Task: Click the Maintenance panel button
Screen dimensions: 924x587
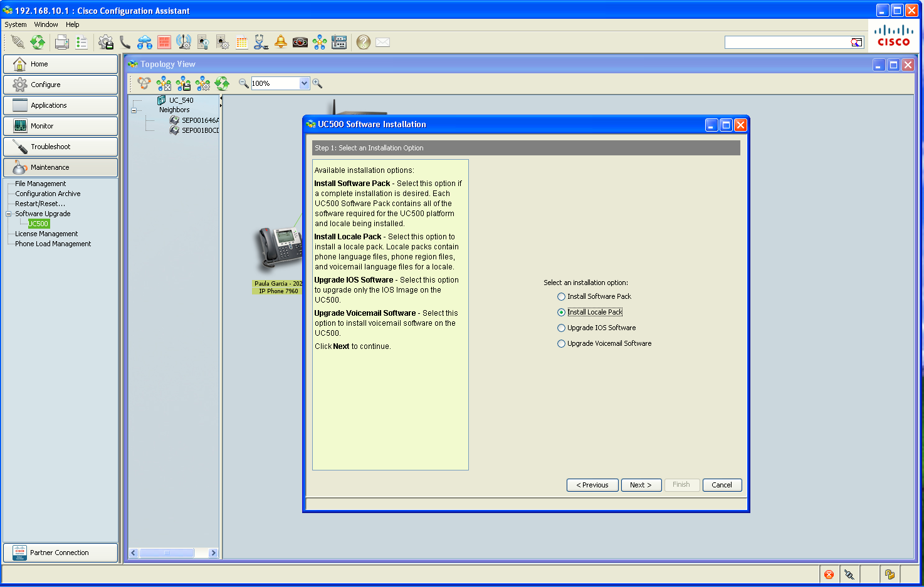Action: (x=60, y=167)
